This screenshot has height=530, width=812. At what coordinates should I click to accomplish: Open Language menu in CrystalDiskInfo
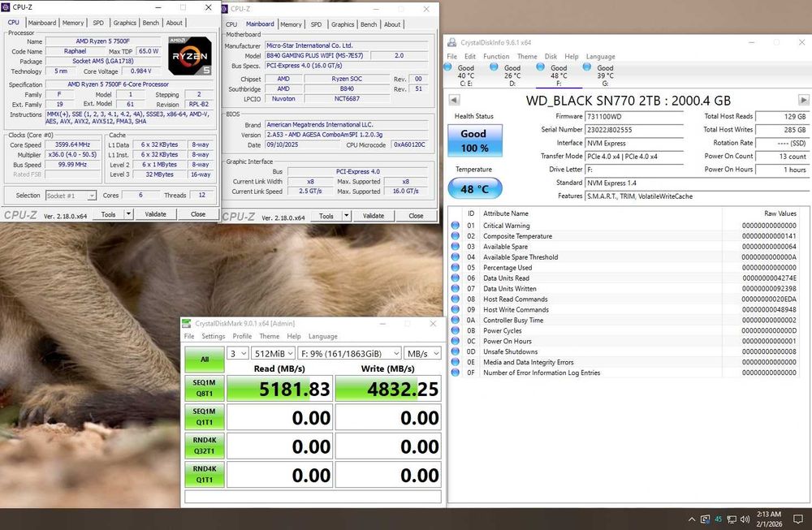(x=600, y=57)
